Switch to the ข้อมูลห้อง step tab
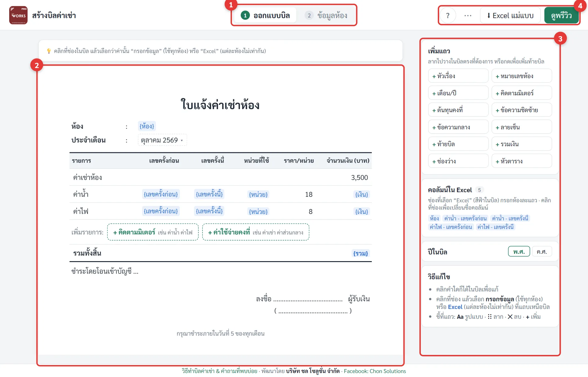 [326, 15]
